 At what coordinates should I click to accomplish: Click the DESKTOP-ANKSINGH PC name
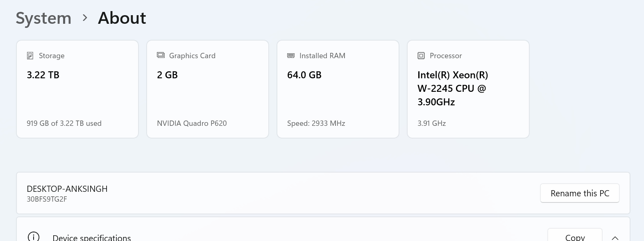pyautogui.click(x=67, y=189)
